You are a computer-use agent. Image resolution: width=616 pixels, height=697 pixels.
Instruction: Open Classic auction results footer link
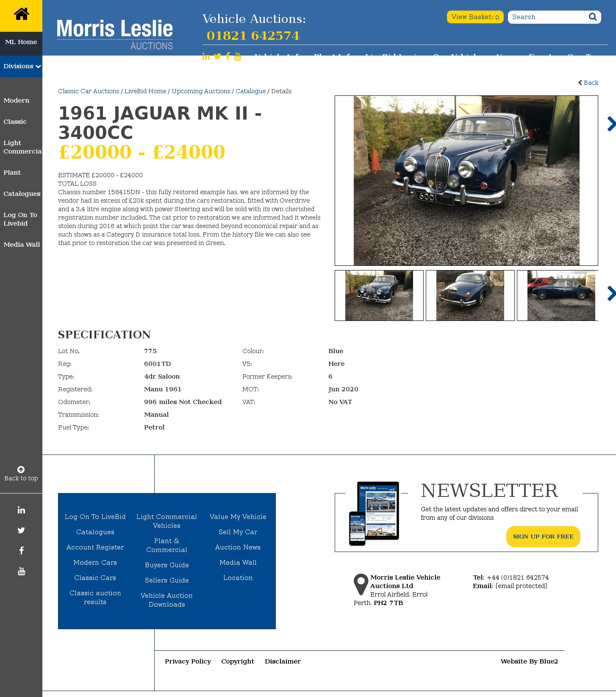pos(95,597)
